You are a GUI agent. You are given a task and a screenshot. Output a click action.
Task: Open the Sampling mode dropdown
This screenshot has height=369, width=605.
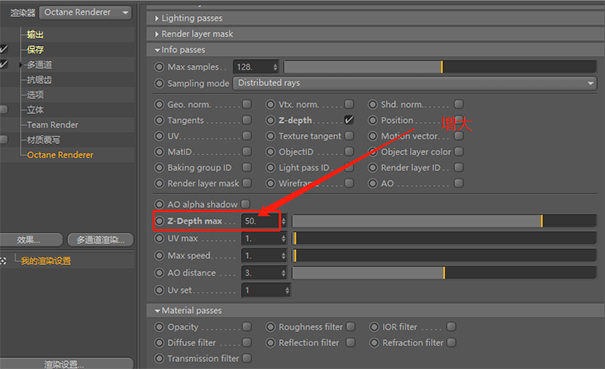414,83
